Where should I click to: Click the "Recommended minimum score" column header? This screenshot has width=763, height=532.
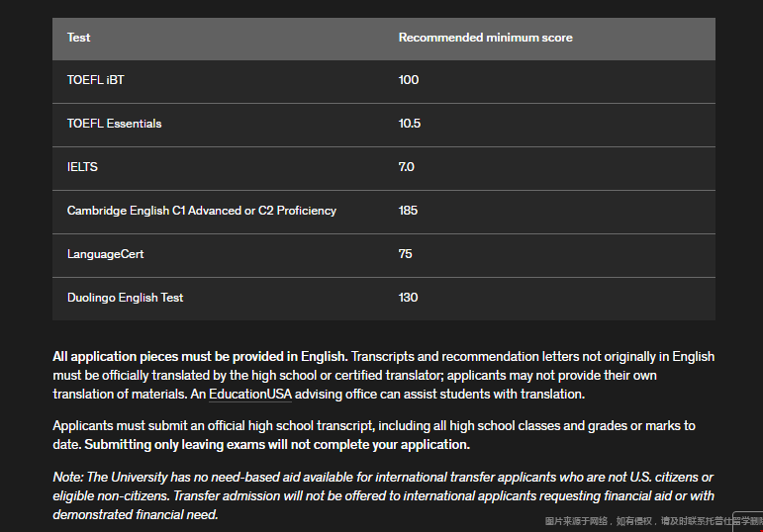pos(485,38)
